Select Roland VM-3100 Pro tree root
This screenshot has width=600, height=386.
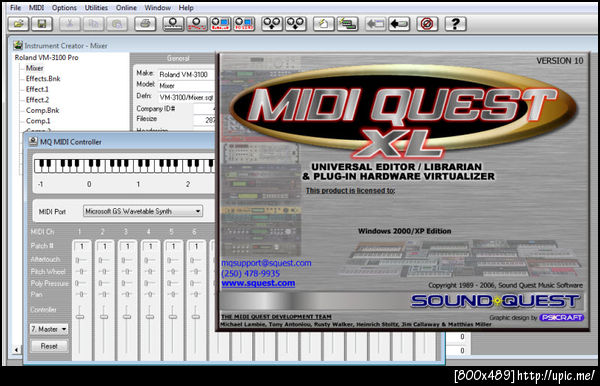pyautogui.click(x=46, y=57)
